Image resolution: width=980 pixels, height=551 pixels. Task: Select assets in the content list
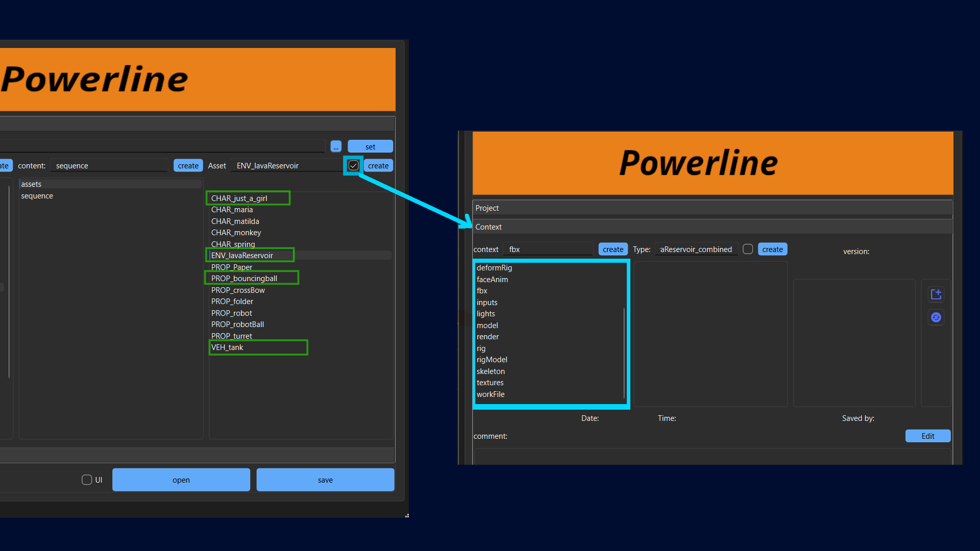coord(32,184)
